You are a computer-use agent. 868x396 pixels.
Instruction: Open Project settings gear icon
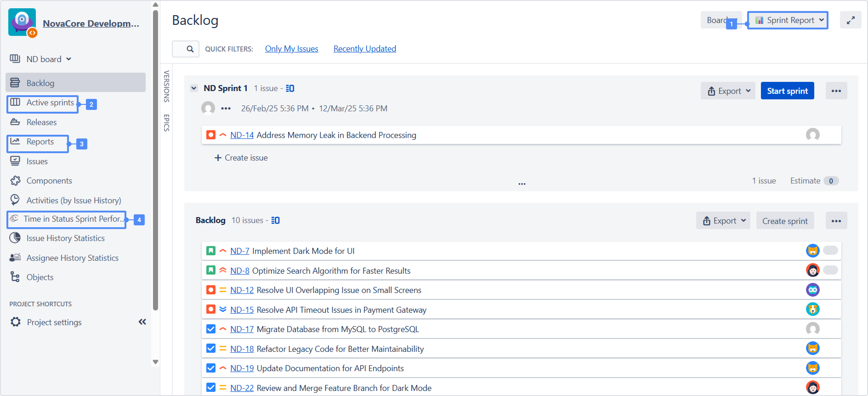click(15, 322)
